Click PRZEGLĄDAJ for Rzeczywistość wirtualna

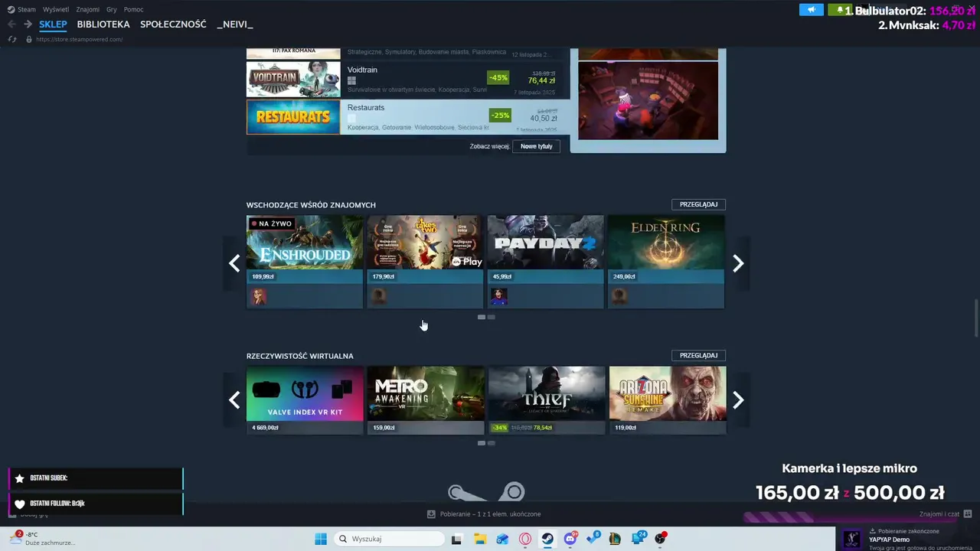pyautogui.click(x=698, y=355)
